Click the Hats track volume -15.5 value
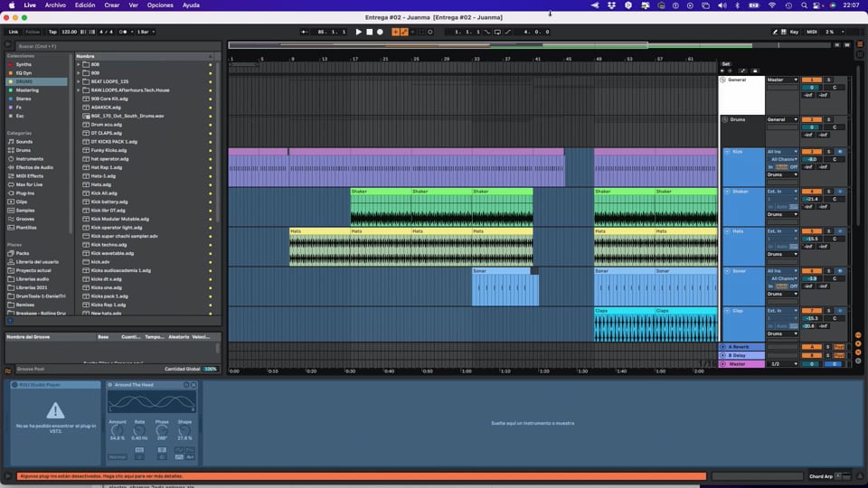The image size is (868, 488). click(x=812, y=239)
